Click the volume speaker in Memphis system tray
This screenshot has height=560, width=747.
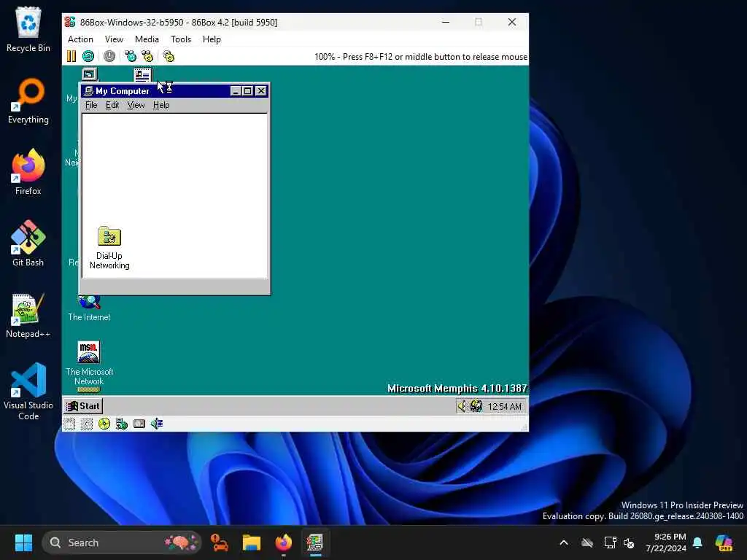point(462,406)
